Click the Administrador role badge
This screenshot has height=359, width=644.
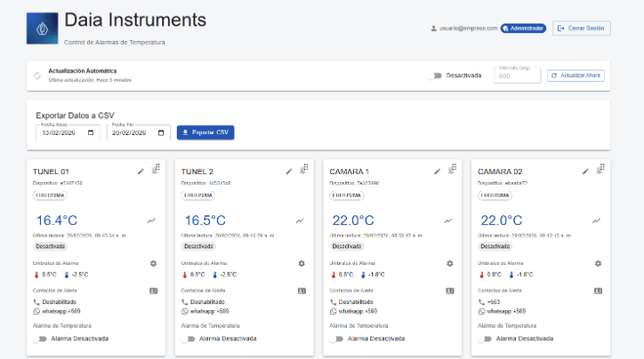523,28
